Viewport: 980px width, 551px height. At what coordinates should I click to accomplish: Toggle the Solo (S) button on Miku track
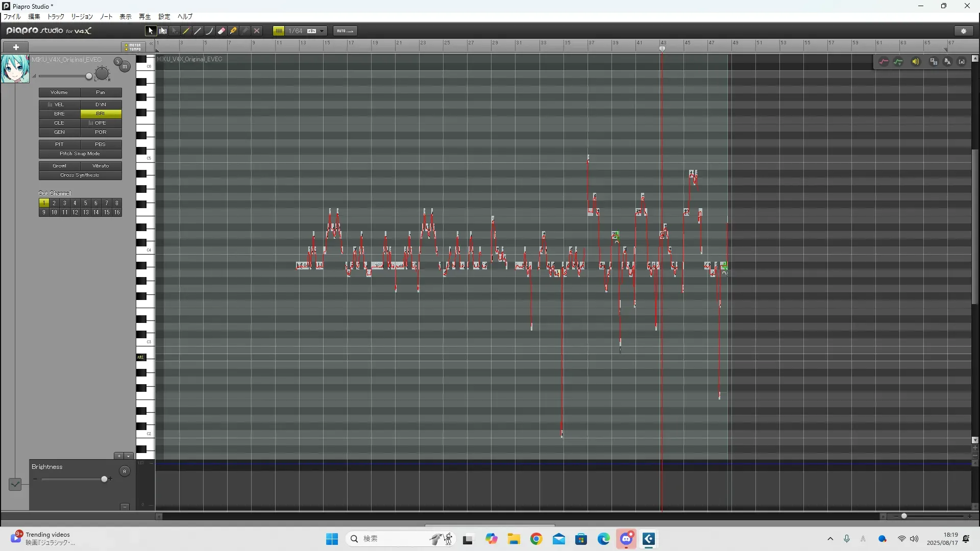118,62
